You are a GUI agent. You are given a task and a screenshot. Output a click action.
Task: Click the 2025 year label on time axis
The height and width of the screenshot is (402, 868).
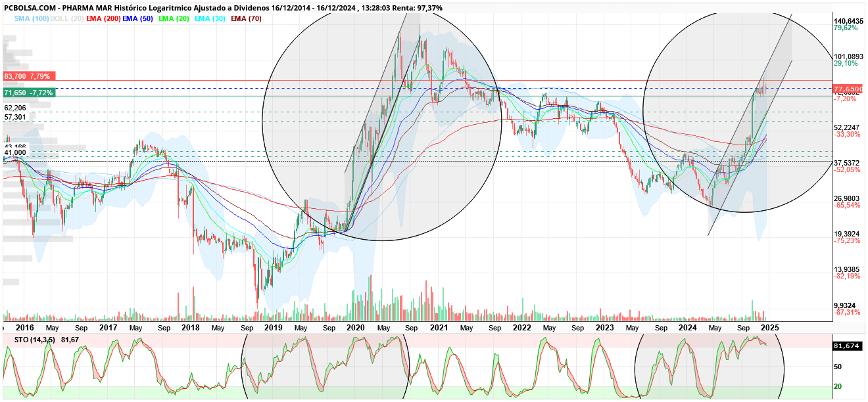click(770, 327)
